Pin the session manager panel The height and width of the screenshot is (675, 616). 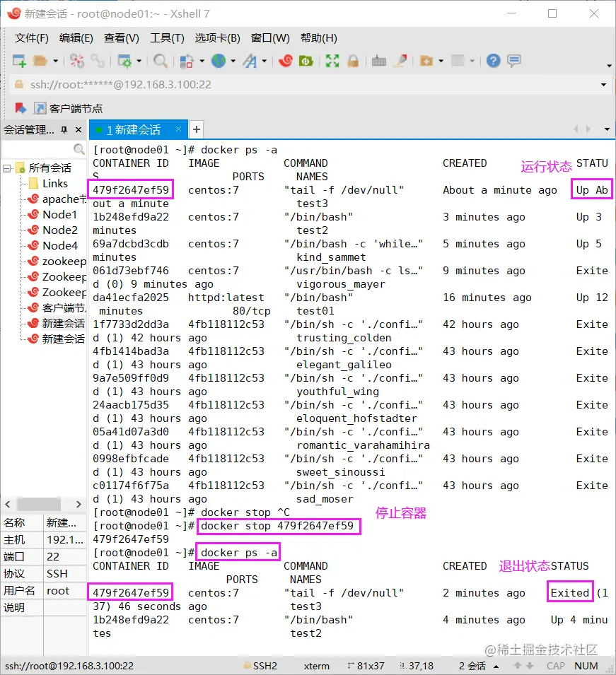[x=64, y=130]
